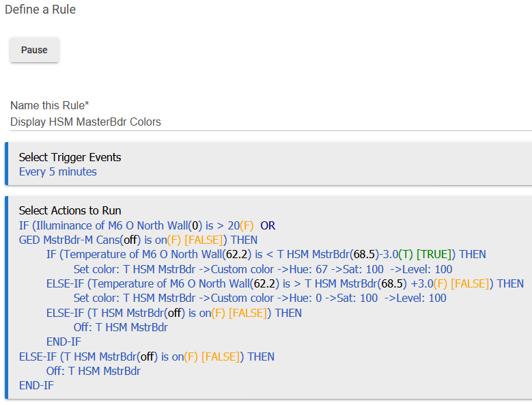Click the indented Off: T HSM MstrBdr action
This screenshot has width=532, height=405.
(x=121, y=327)
